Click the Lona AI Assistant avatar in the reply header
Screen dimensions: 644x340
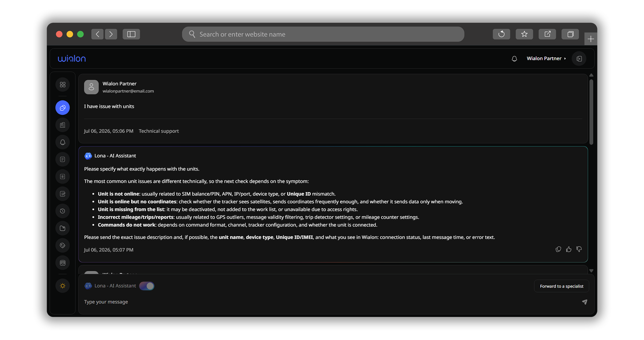[x=88, y=156]
